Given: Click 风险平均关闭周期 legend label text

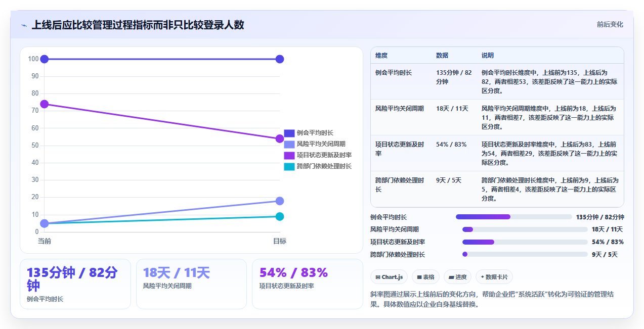Looking at the screenshot, I should coord(321,144).
